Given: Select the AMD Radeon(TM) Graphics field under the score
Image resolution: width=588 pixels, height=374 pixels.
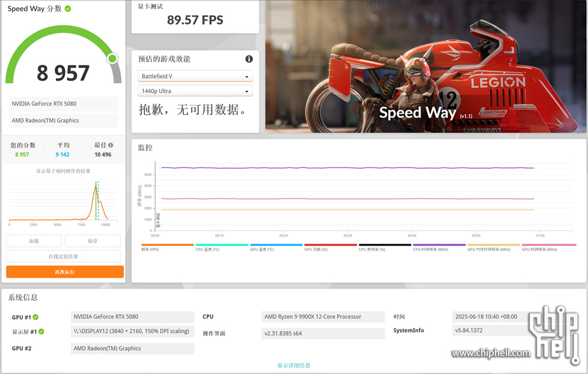Looking at the screenshot, I should 64,121.
